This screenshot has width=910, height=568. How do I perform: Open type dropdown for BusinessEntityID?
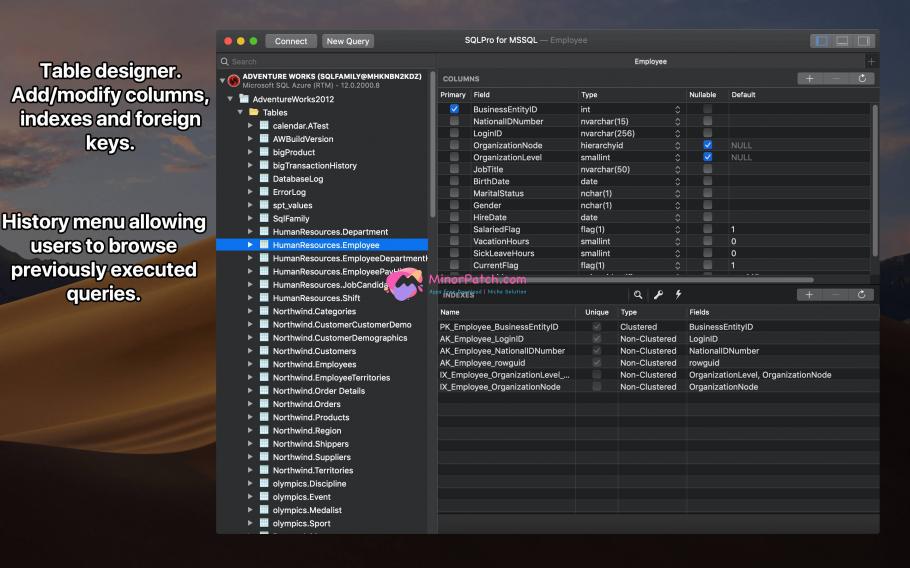pyautogui.click(x=677, y=109)
